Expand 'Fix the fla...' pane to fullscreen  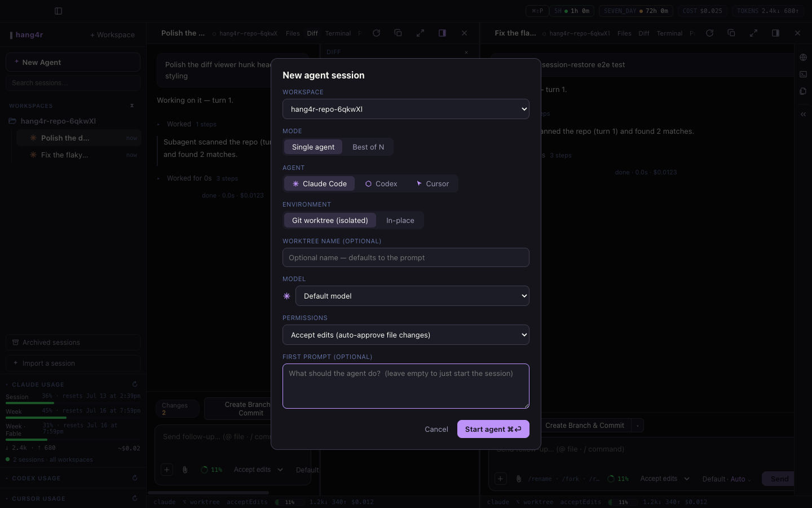coord(753,33)
